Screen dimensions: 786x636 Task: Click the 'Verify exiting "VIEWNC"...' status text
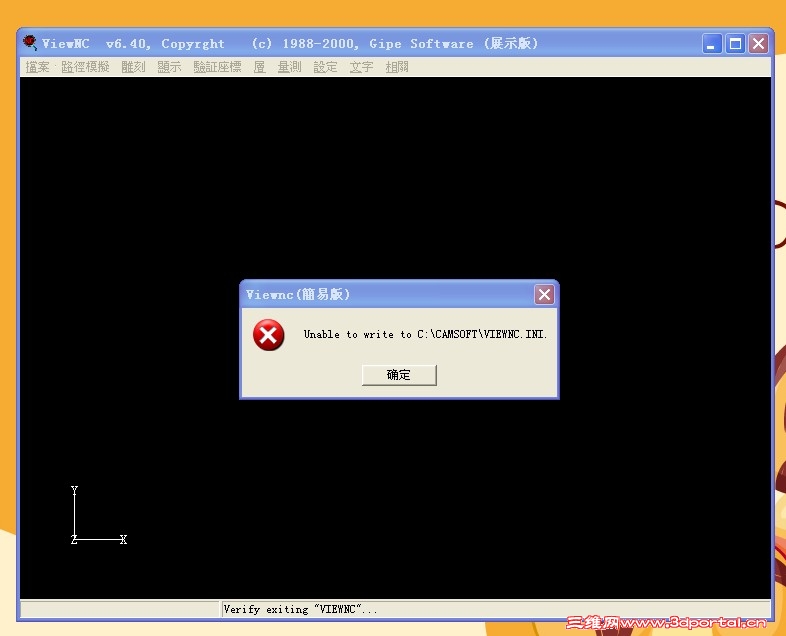[x=300, y=609]
